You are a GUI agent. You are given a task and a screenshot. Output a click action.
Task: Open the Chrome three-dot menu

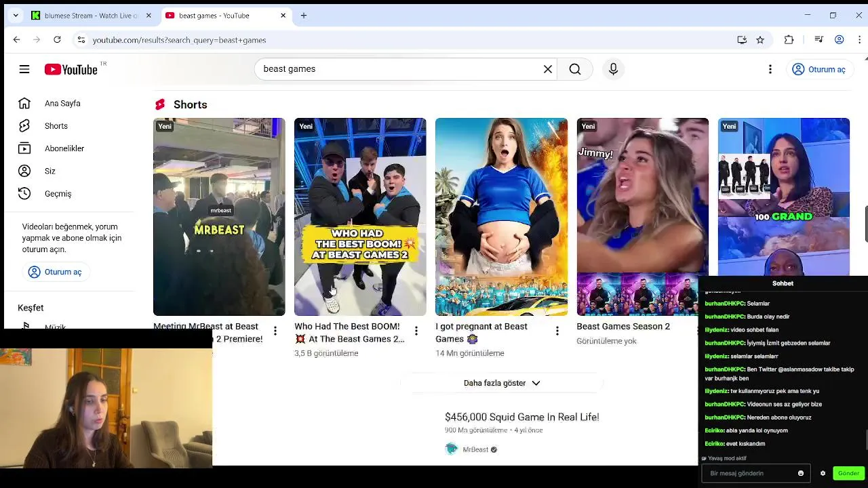(x=859, y=40)
